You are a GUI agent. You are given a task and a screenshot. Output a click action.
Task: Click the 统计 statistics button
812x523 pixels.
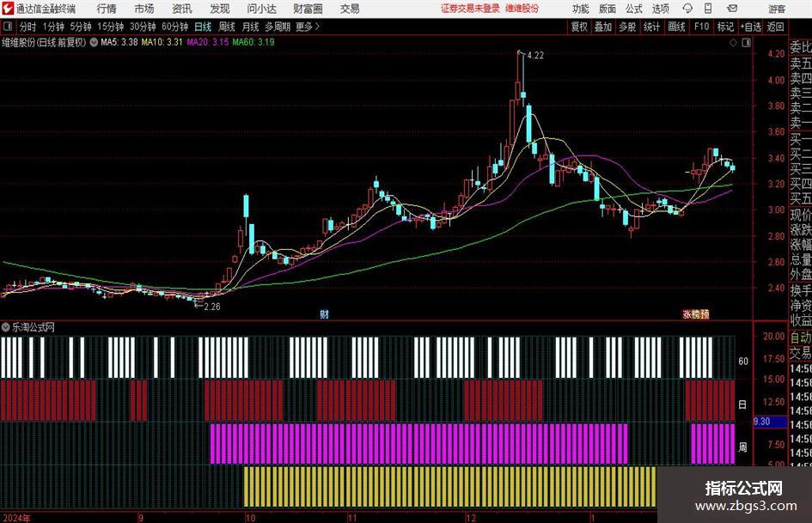click(652, 27)
